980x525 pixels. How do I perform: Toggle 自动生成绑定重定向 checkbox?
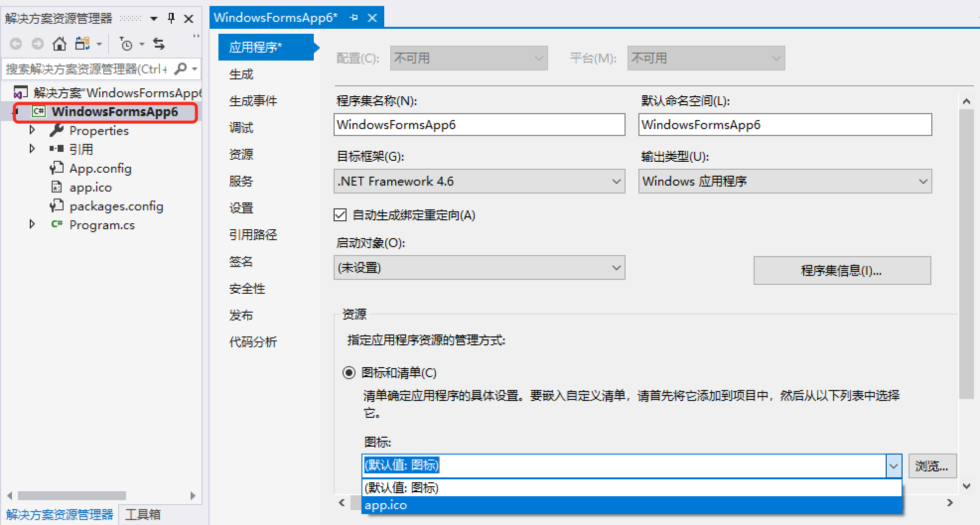click(340, 215)
